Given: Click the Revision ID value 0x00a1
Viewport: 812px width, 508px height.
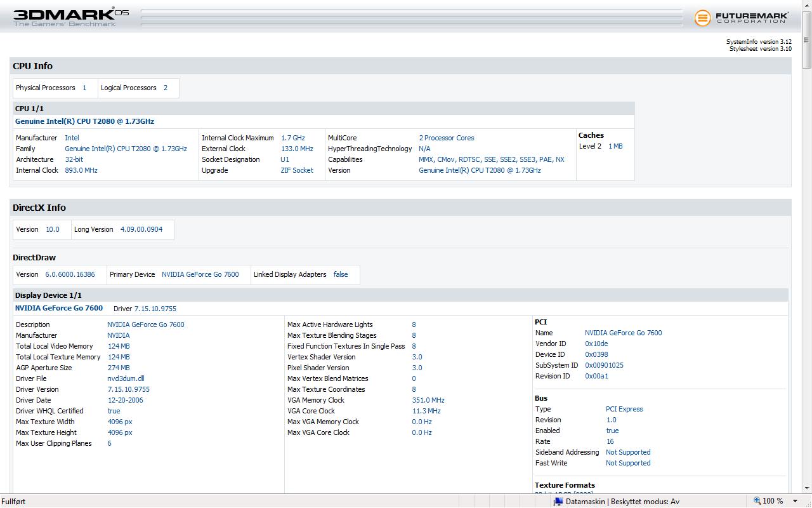Looking at the screenshot, I should [596, 376].
